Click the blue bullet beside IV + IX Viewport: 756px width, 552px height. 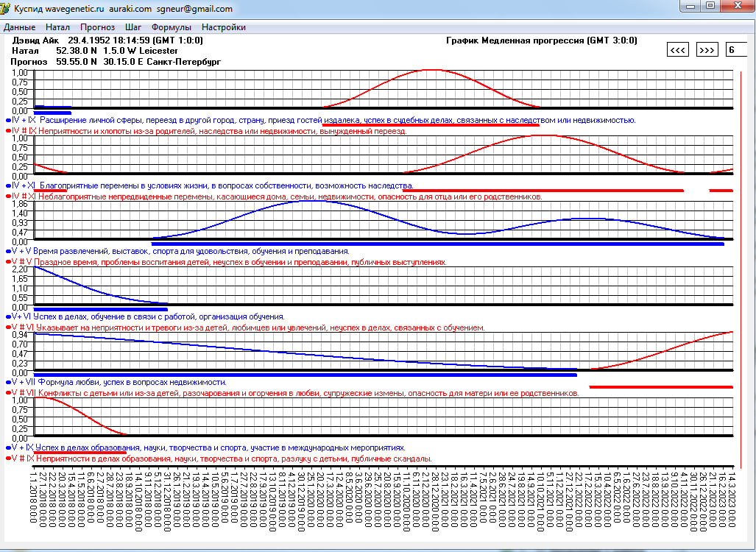coord(8,119)
